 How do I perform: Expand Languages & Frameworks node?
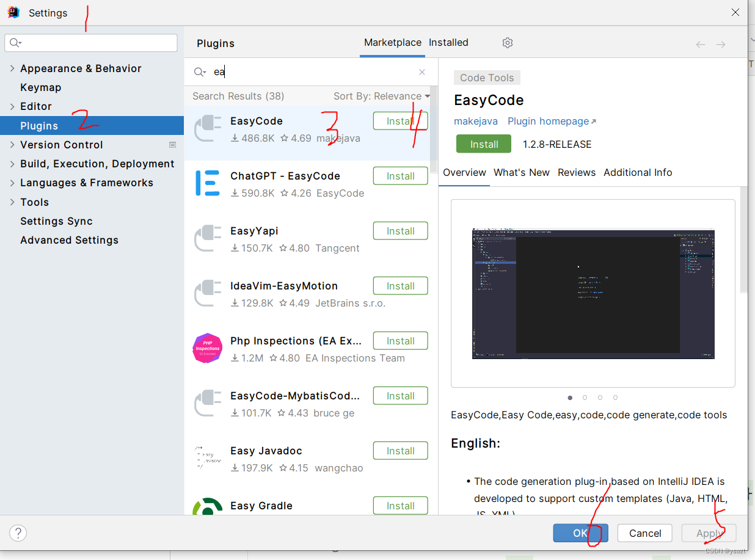(x=12, y=183)
